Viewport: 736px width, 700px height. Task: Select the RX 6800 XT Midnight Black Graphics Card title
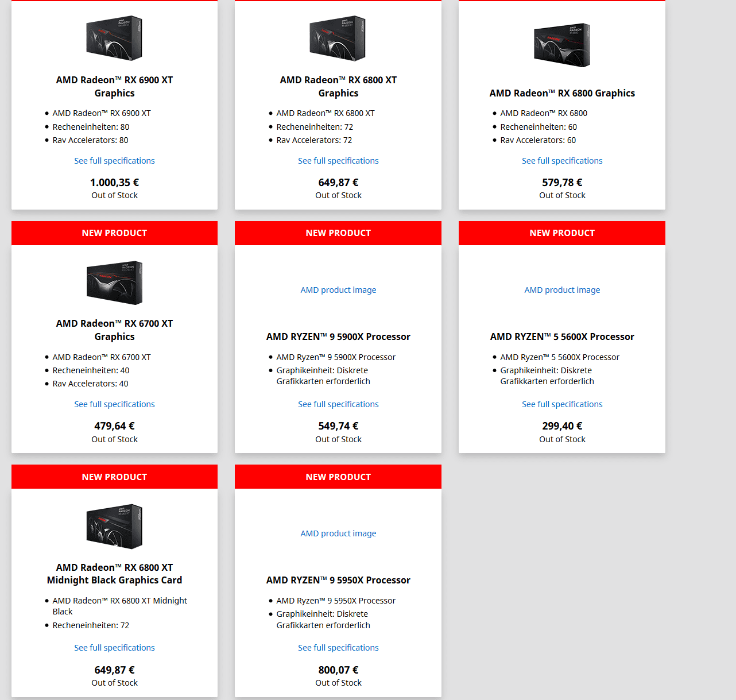[x=114, y=574]
